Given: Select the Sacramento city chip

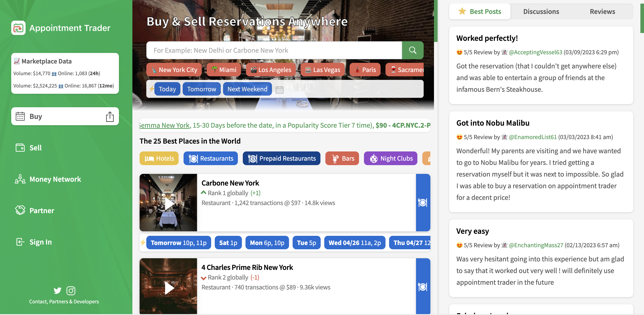Looking at the screenshot, I should click(405, 70).
